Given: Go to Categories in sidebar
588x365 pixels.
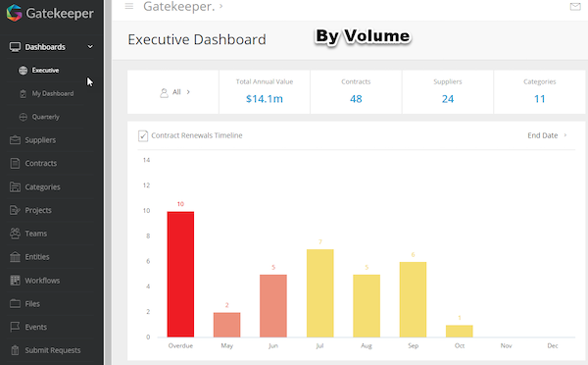Looking at the screenshot, I should click(42, 187).
